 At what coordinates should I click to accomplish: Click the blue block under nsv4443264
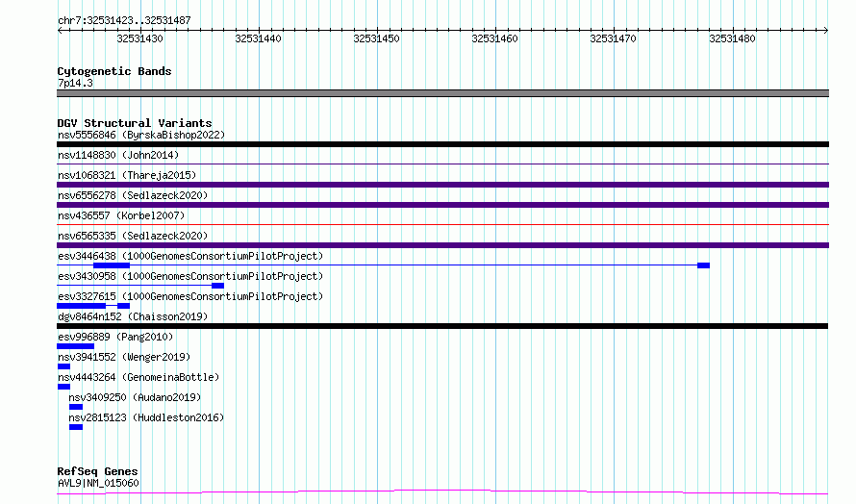pos(63,387)
